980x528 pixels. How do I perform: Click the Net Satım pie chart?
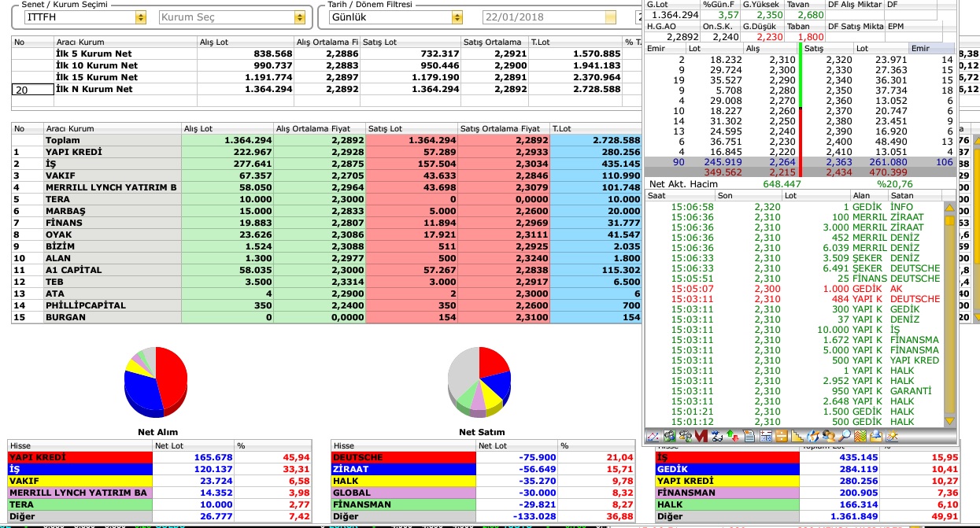pos(479,381)
